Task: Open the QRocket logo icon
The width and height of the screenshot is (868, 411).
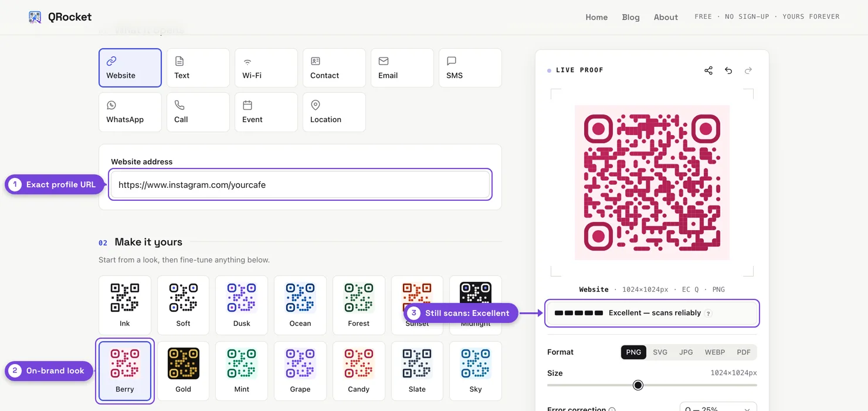Action: pyautogui.click(x=35, y=17)
